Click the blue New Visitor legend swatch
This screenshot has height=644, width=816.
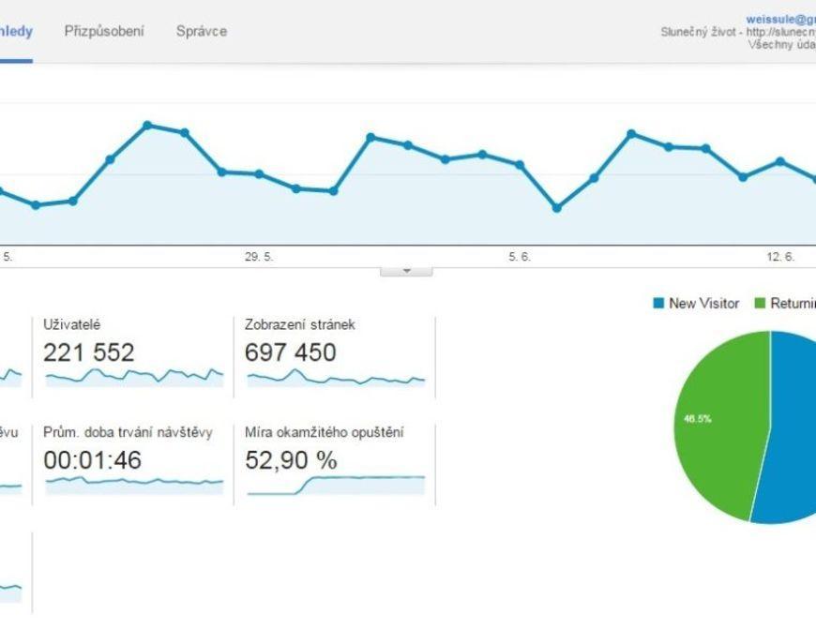[658, 303]
